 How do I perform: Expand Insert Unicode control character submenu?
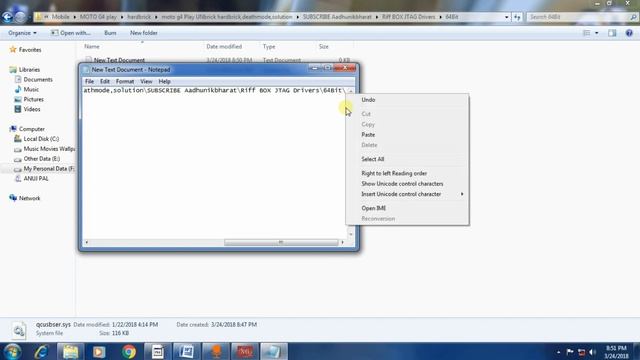401,194
